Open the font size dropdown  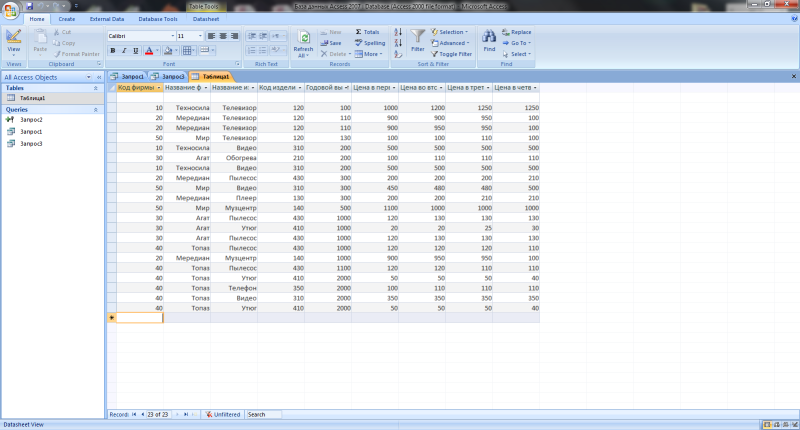click(199, 36)
